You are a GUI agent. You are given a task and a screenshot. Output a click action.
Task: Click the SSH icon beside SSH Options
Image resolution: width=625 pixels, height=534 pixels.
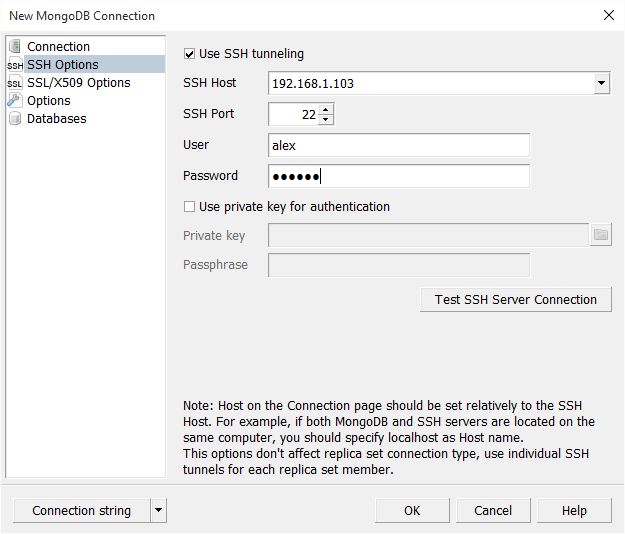coord(15,65)
